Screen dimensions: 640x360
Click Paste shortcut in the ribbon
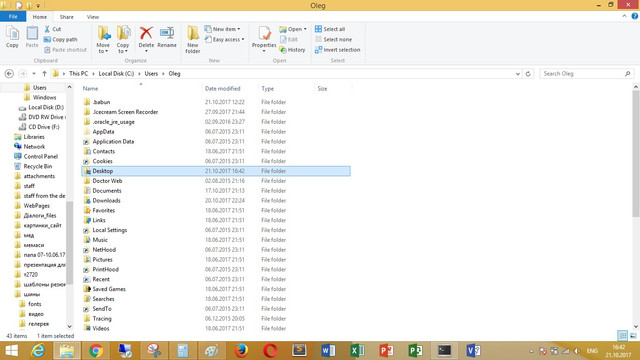65,49
